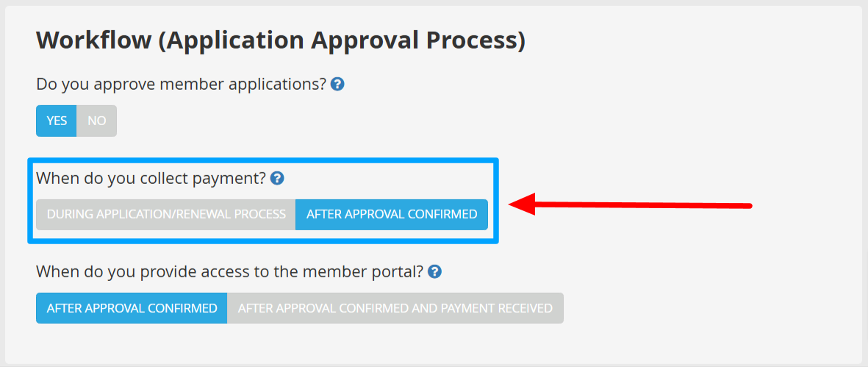The height and width of the screenshot is (367, 868).
Task: Open help tooltip for collect payment question
Action: (277, 178)
